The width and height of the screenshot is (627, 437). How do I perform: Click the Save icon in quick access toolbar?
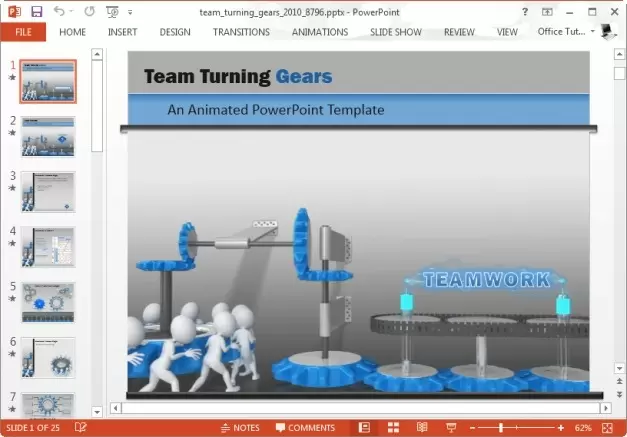37,11
